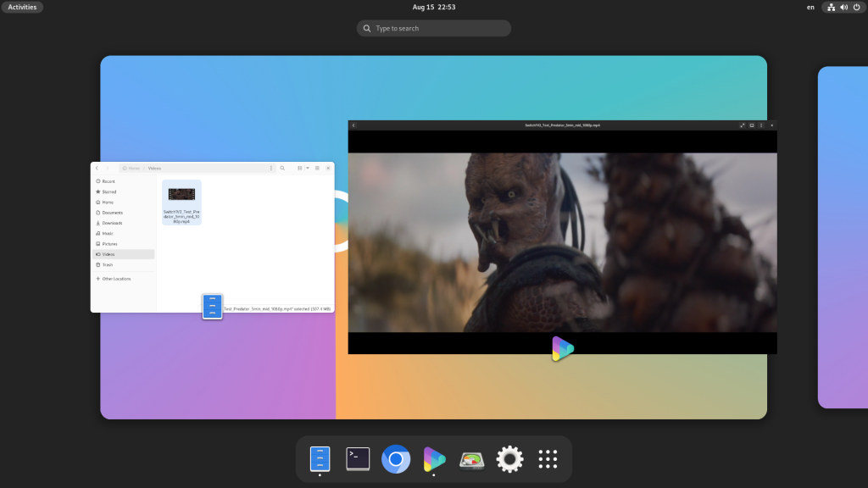Open the hamburger menu in Files
Viewport: 868px width, 488px height.
317,169
